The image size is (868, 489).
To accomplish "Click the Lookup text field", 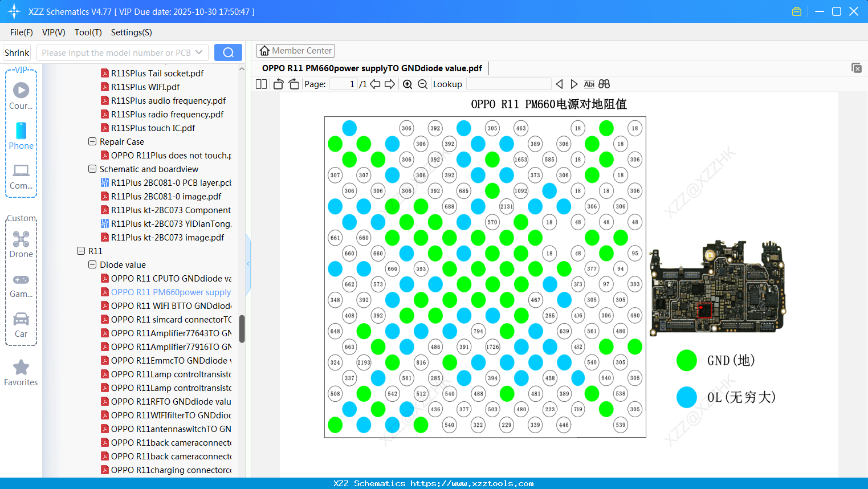I will coord(508,84).
